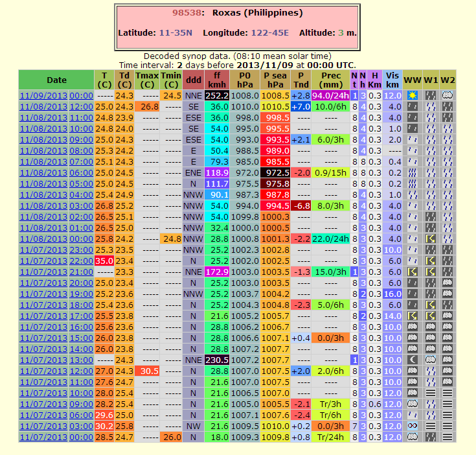Click the P sea hPa column header
This screenshot has height=455, width=476.
click(x=275, y=80)
